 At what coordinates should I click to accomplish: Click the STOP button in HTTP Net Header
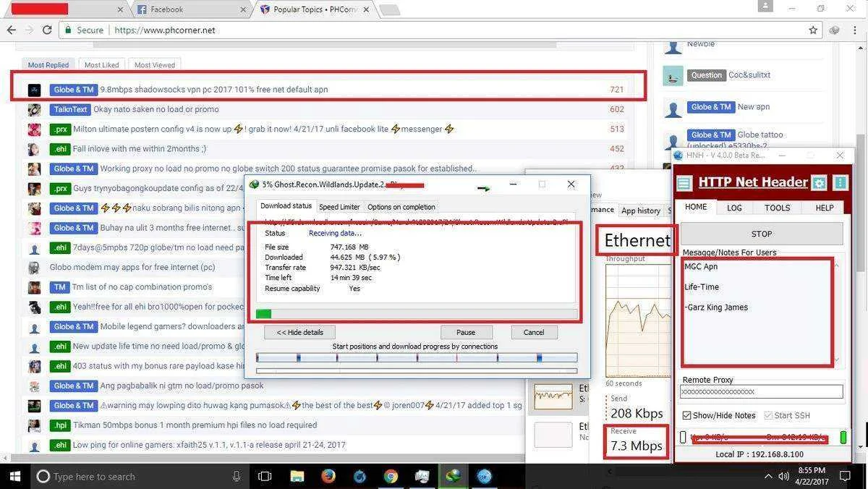point(761,234)
